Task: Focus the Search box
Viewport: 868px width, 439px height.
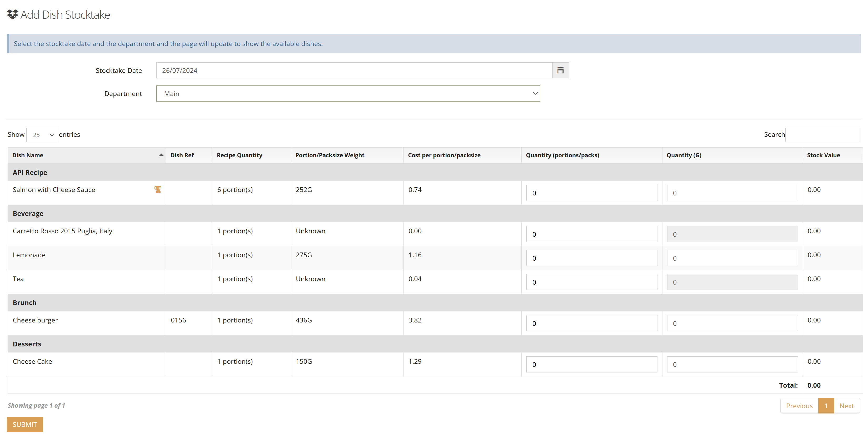Action: 822,135
